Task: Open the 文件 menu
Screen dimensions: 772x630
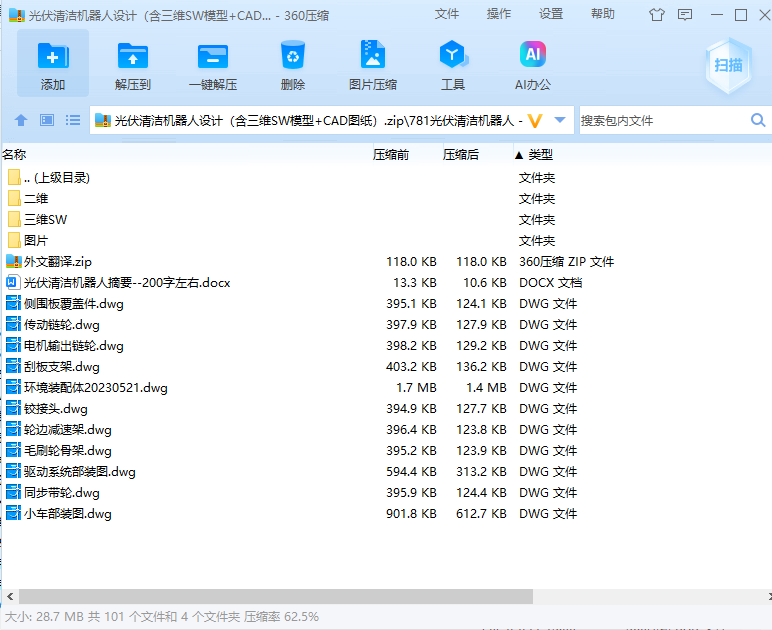Action: coord(447,14)
